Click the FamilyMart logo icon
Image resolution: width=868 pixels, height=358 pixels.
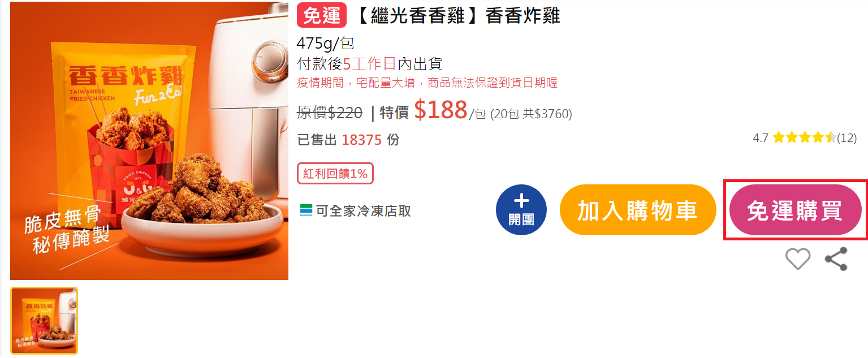tap(306, 210)
